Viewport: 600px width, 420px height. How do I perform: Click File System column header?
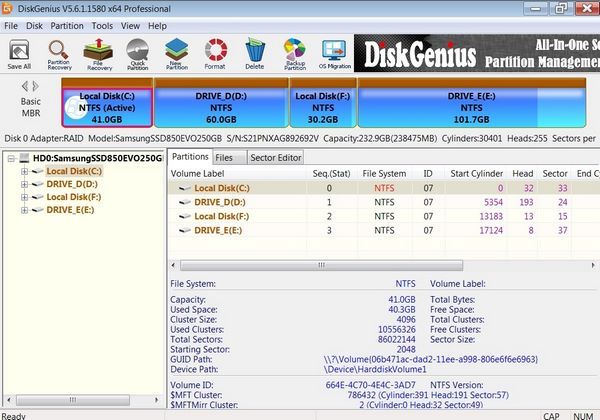coord(384,174)
